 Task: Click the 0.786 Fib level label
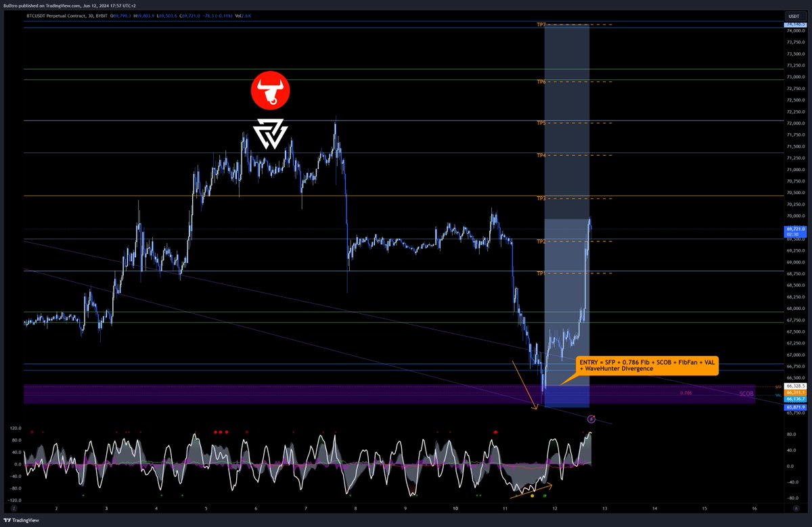point(686,392)
